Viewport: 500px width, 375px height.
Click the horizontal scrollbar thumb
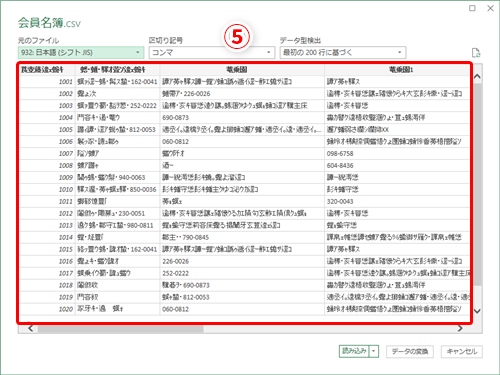(121, 329)
